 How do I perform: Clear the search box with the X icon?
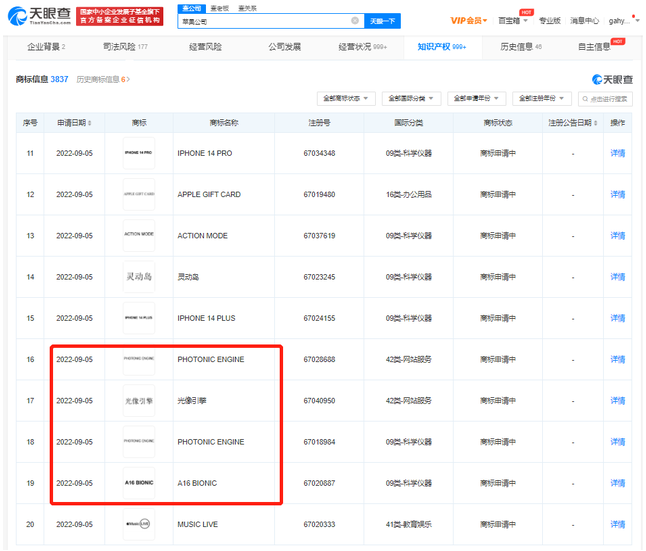click(x=355, y=21)
